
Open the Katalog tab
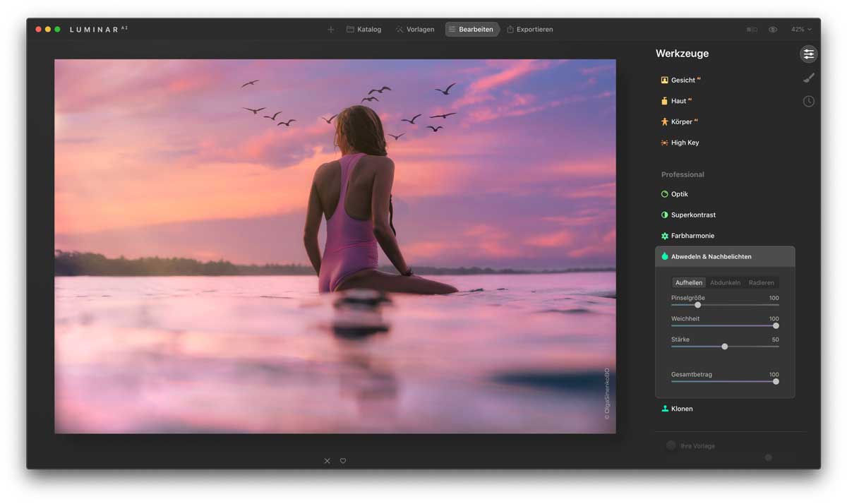click(364, 30)
